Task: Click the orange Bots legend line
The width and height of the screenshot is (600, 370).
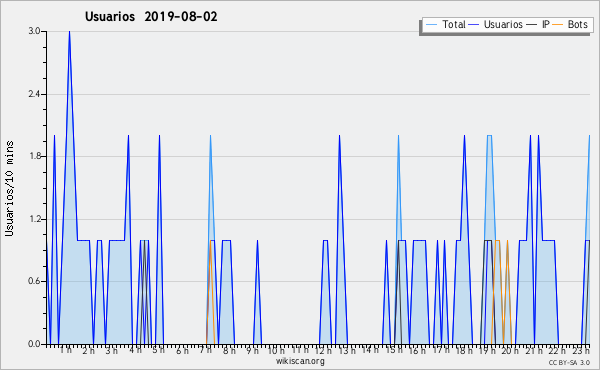Action: 558,25
